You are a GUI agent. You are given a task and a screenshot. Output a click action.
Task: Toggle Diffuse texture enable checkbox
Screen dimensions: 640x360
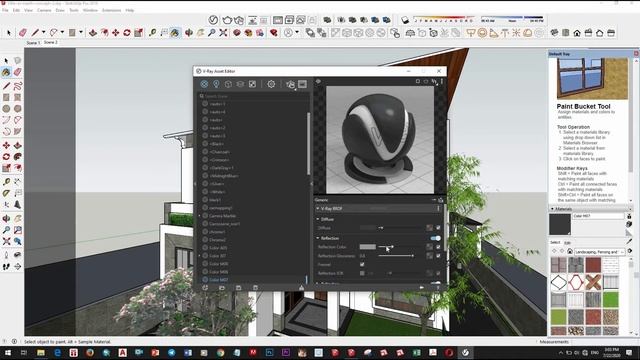click(x=438, y=228)
